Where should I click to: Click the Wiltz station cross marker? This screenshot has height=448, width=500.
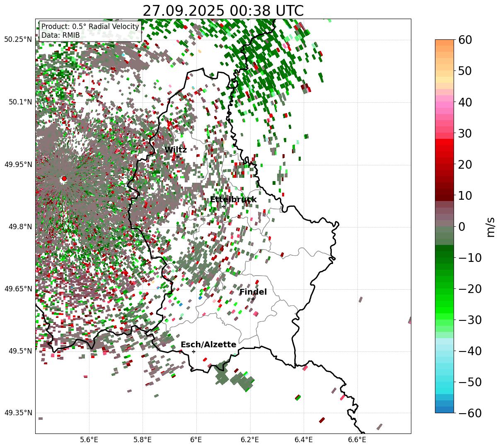point(178,157)
